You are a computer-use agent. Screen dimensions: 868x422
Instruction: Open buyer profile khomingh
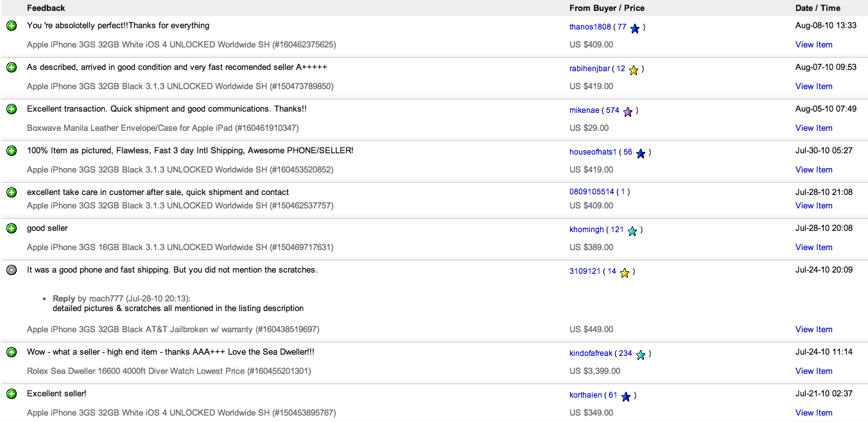coord(587,230)
